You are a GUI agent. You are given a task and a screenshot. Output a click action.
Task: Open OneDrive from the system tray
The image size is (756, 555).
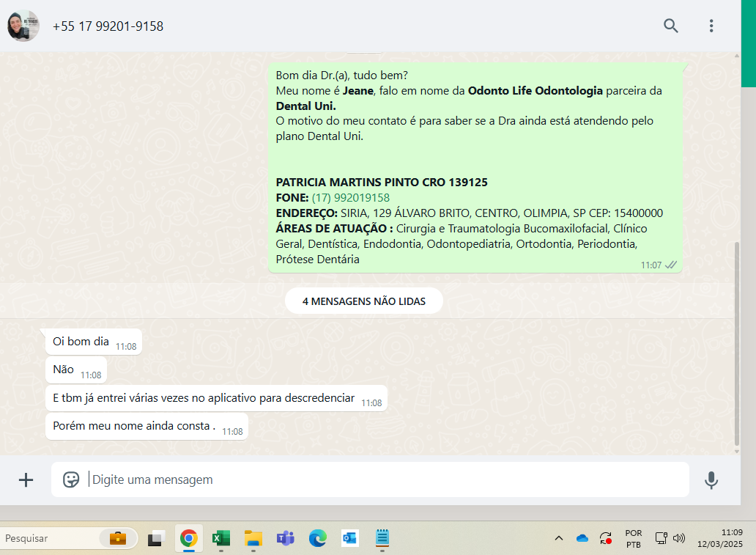582,538
